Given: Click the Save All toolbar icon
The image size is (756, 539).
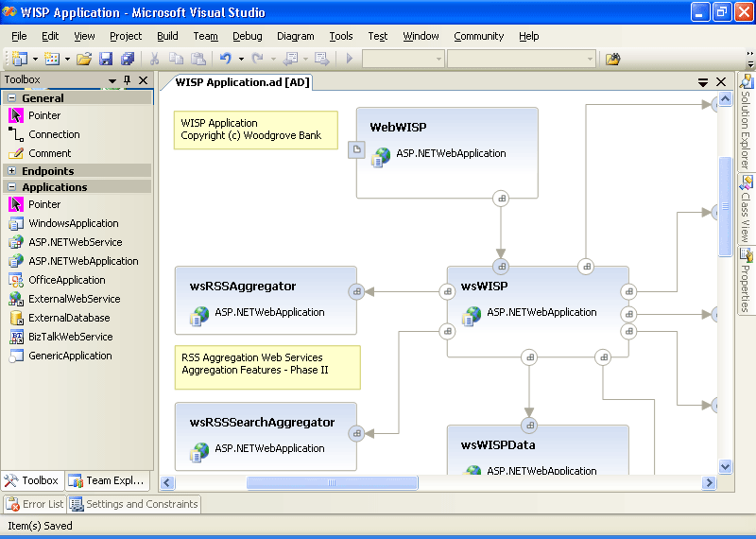Looking at the screenshot, I should pos(127,59).
